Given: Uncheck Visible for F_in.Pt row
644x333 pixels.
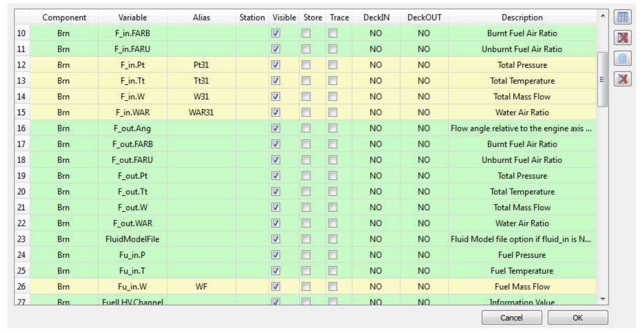Looking at the screenshot, I should (276, 65).
